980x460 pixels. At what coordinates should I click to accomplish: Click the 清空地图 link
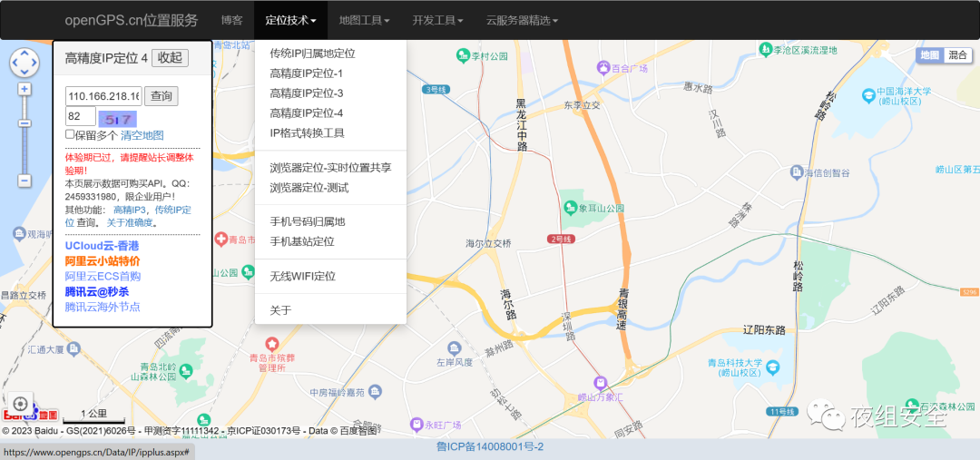pos(142,135)
